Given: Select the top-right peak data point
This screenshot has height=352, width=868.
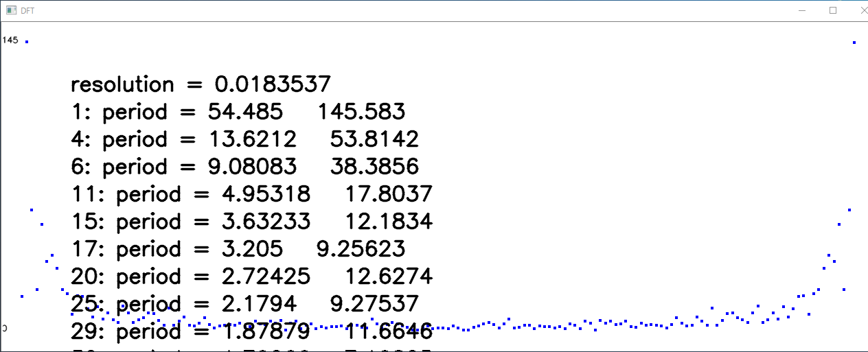Looking at the screenshot, I should pos(854,43).
